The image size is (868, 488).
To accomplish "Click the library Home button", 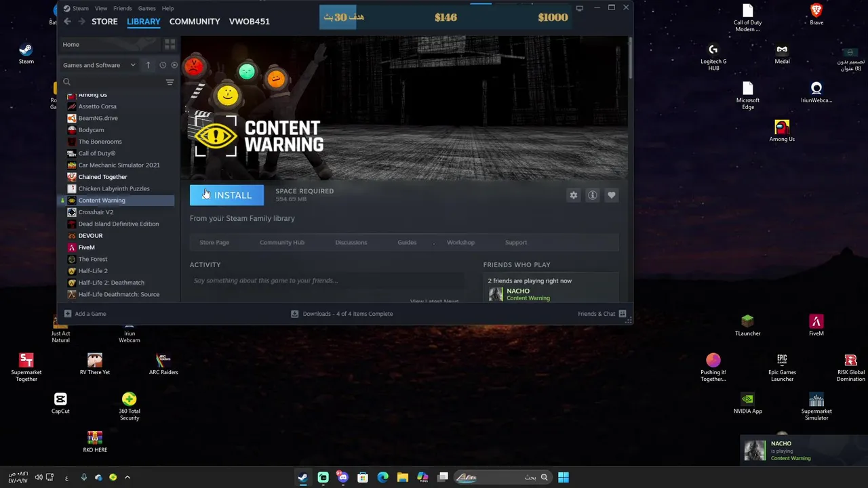I will click(110, 45).
